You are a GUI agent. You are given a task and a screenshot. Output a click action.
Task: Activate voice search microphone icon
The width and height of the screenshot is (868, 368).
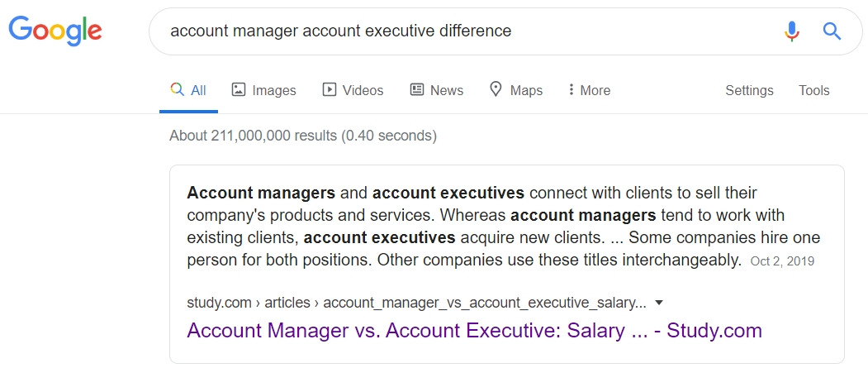point(792,31)
